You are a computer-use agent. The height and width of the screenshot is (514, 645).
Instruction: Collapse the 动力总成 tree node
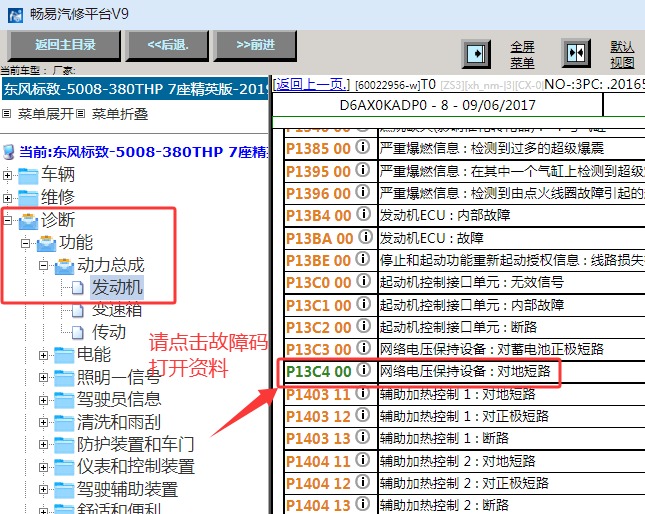coord(43,266)
